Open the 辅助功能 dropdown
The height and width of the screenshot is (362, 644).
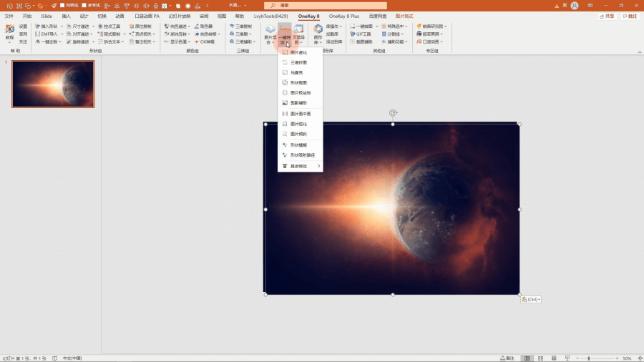395,42
